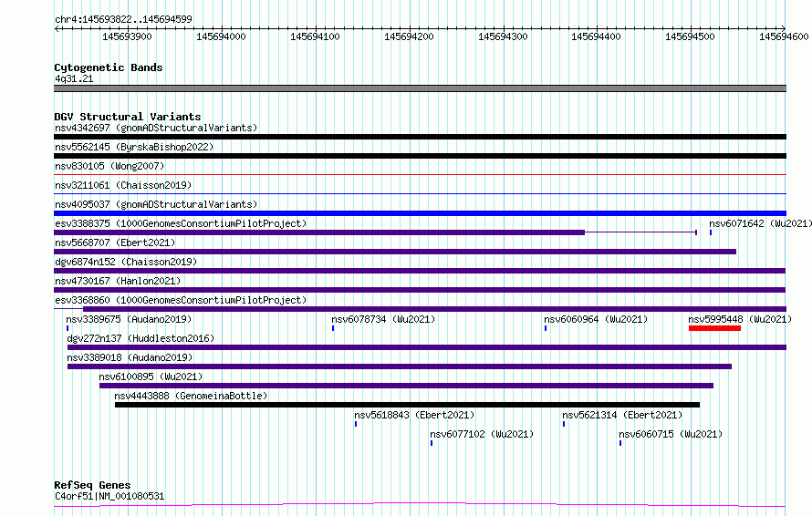This screenshot has width=812, height=516.
Task: Click ruler position 145694500
Action: coord(690,36)
